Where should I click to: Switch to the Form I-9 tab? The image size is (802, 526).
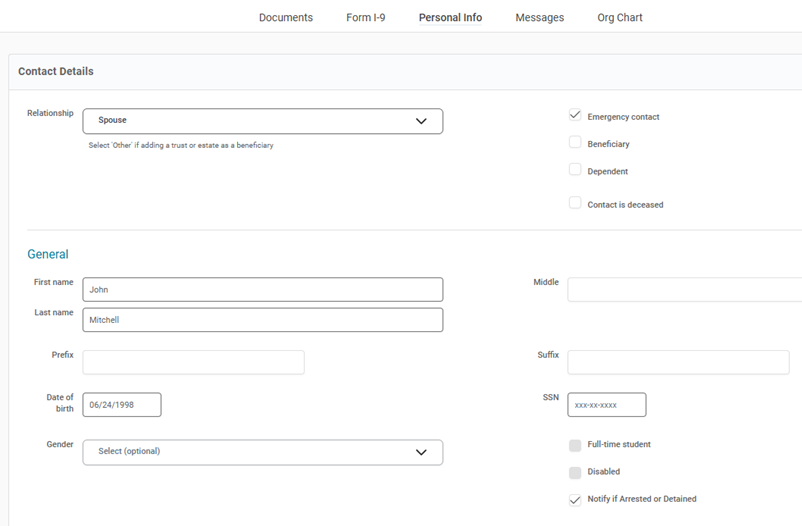tap(365, 17)
